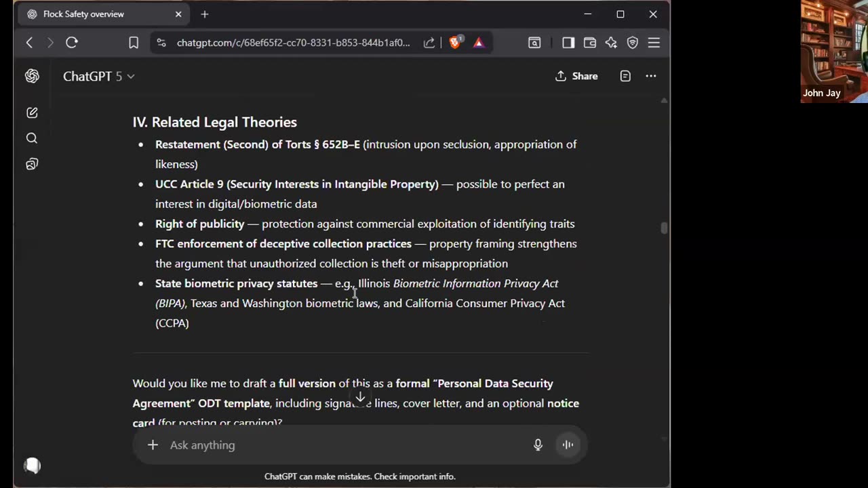Reload the current page
The width and height of the screenshot is (868, 488).
tap(72, 43)
